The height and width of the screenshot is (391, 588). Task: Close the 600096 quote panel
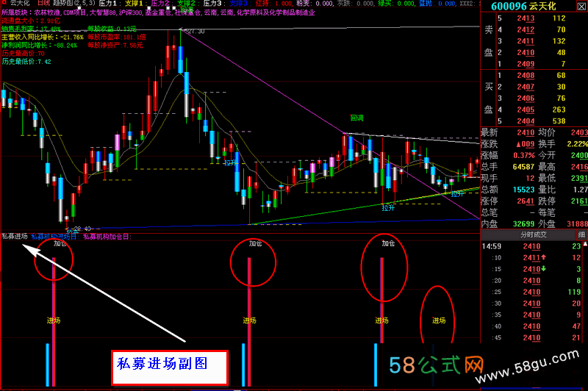[x=581, y=7]
